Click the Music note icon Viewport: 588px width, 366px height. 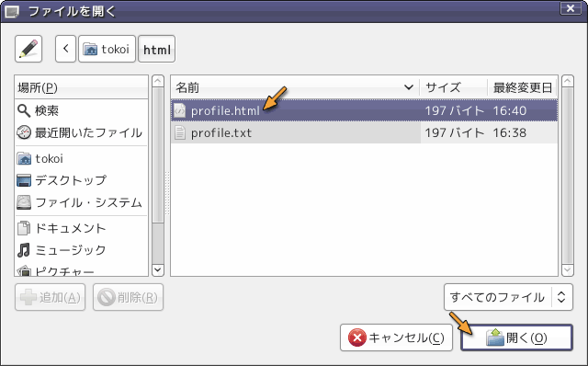(x=24, y=250)
